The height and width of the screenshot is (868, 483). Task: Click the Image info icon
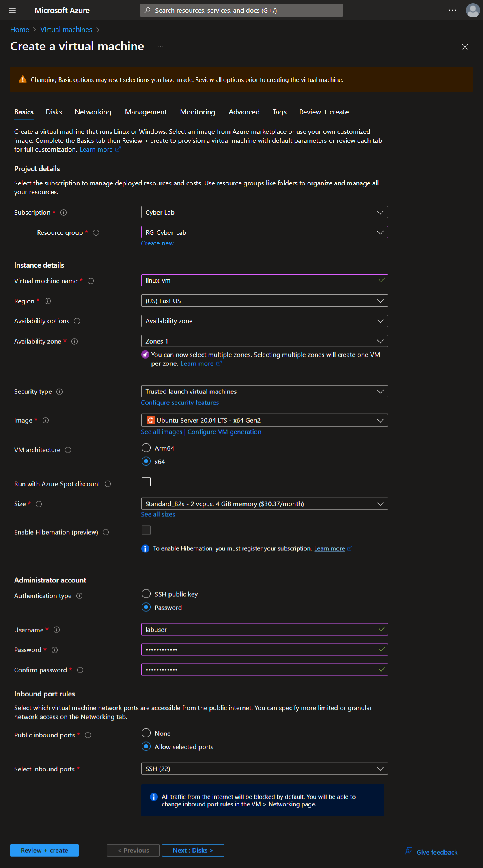46,421
